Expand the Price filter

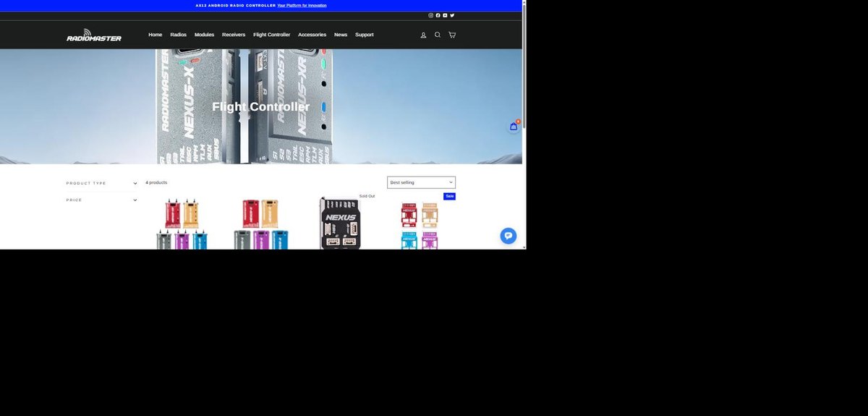pyautogui.click(x=101, y=200)
